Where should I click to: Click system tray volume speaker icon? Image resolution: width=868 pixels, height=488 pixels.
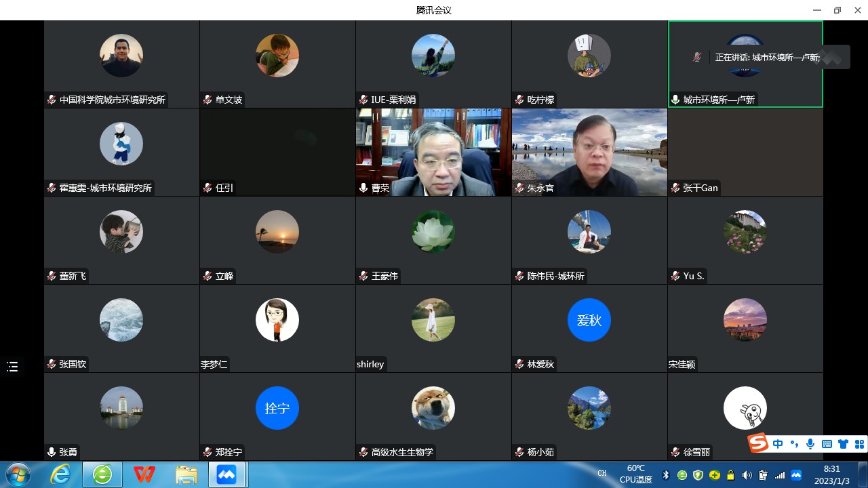click(x=747, y=475)
